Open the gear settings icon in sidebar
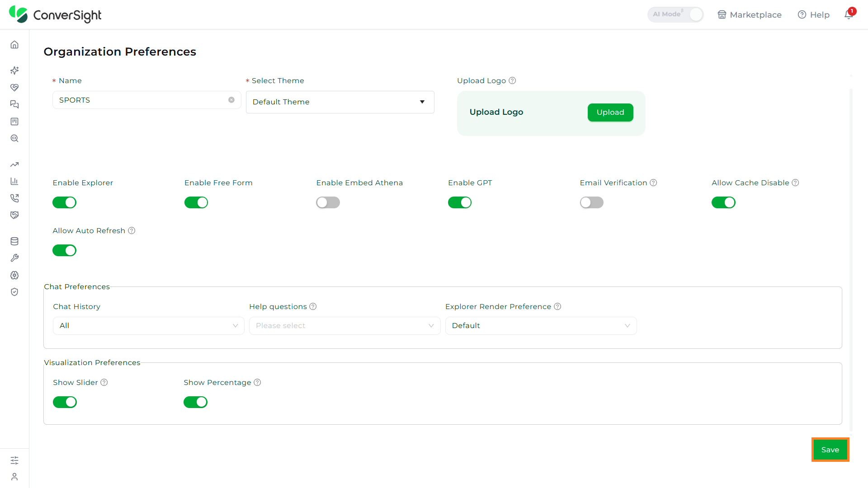Viewport: 868px width, 488px height. point(14,275)
